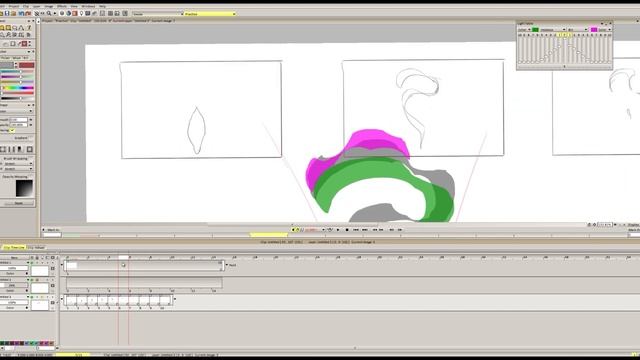Image resolution: width=640 pixels, height=360 pixels.
Task: Open the View menu
Action: pos(74,7)
